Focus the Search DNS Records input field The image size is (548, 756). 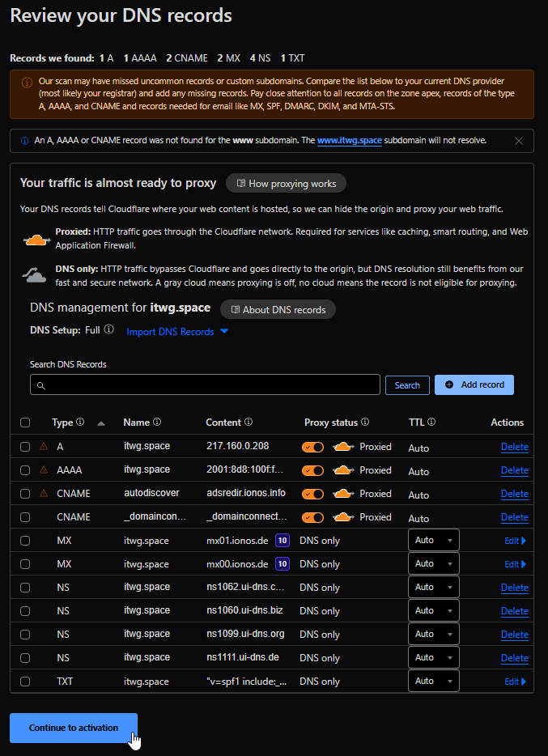point(205,384)
